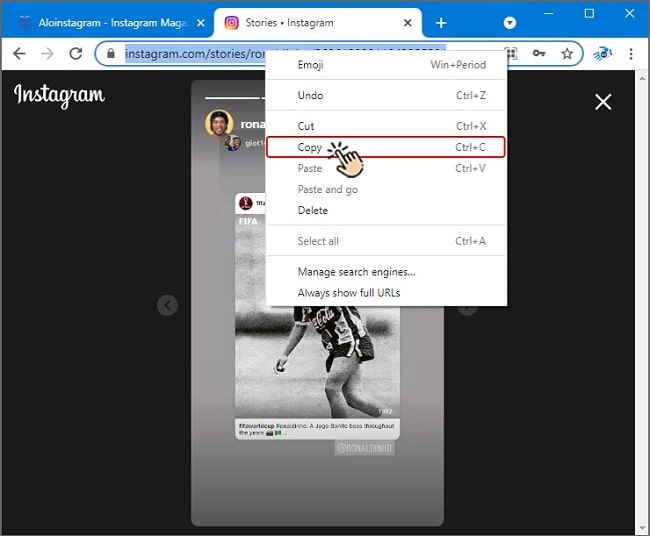Click the browser forward arrow
Viewport: 650px width, 536px height.
pyautogui.click(x=48, y=53)
